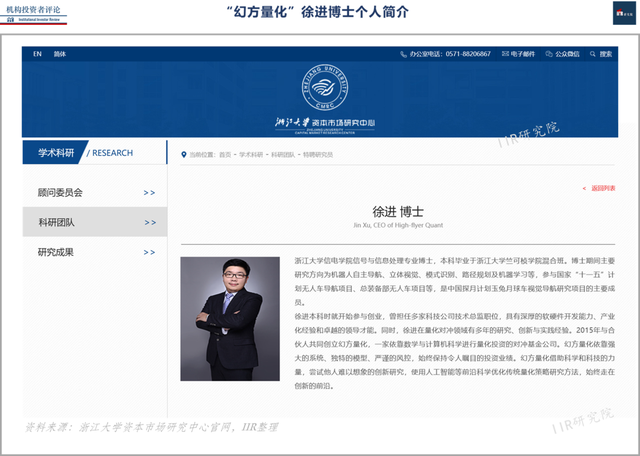Click the office phone number 0571-88206867

click(x=468, y=54)
